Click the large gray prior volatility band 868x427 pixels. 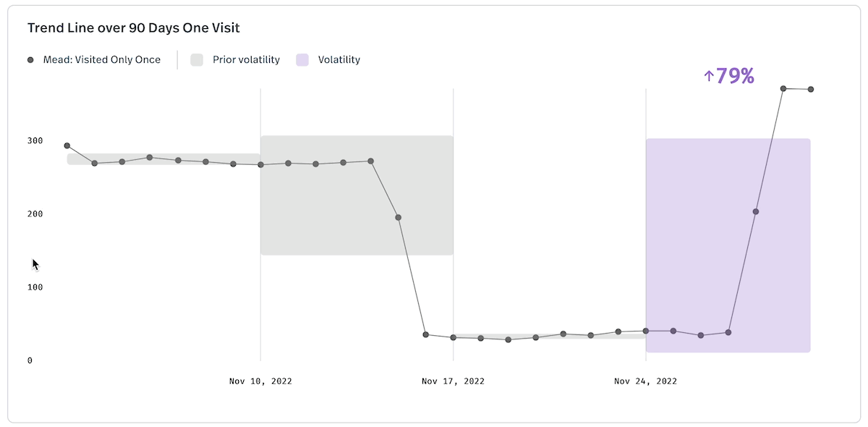[x=357, y=195]
